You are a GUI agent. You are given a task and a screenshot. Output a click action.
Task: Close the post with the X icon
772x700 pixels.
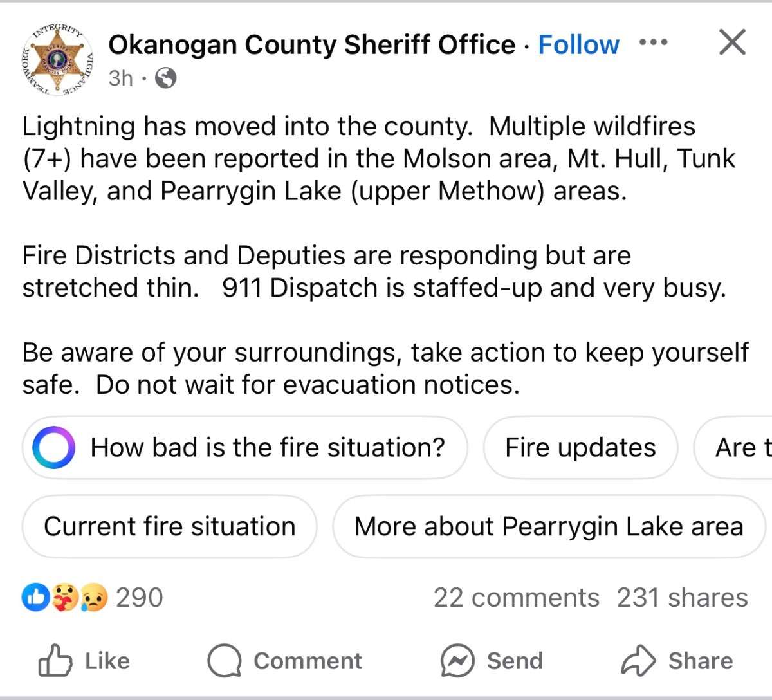(732, 43)
